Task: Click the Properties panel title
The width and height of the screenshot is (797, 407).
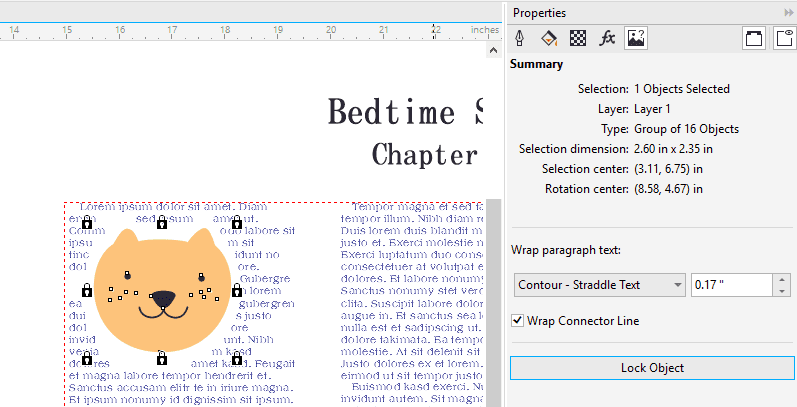Action: click(539, 13)
